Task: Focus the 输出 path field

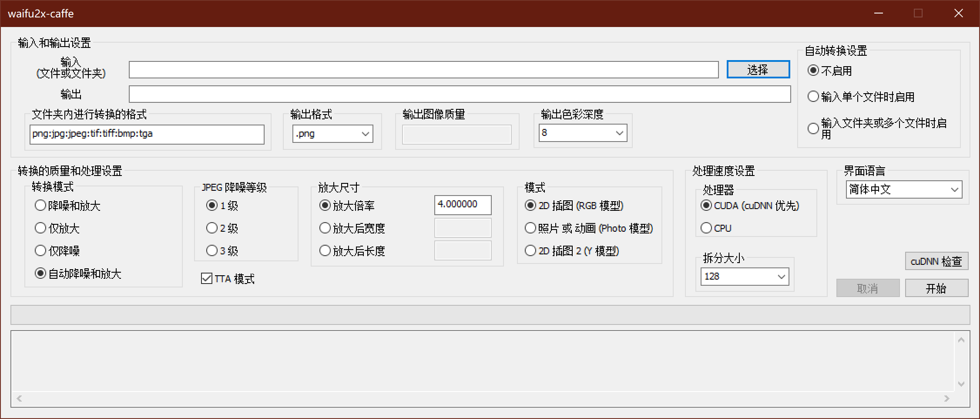Action: pyautogui.click(x=460, y=94)
